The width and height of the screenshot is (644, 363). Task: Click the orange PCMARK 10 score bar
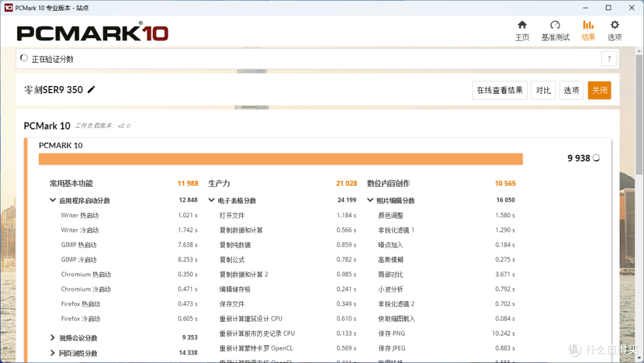pyautogui.click(x=280, y=159)
